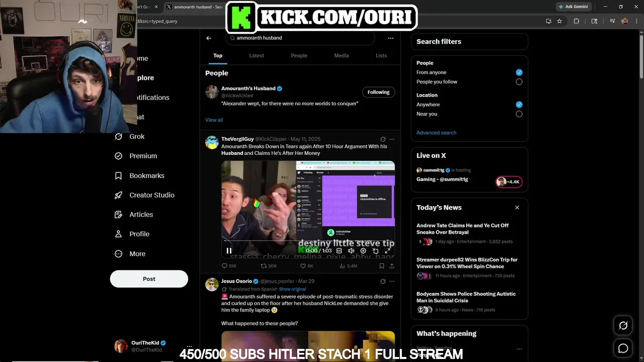This screenshot has width=644, height=362.
Task: Open Chrome three-dot menu
Action: pos(636,21)
